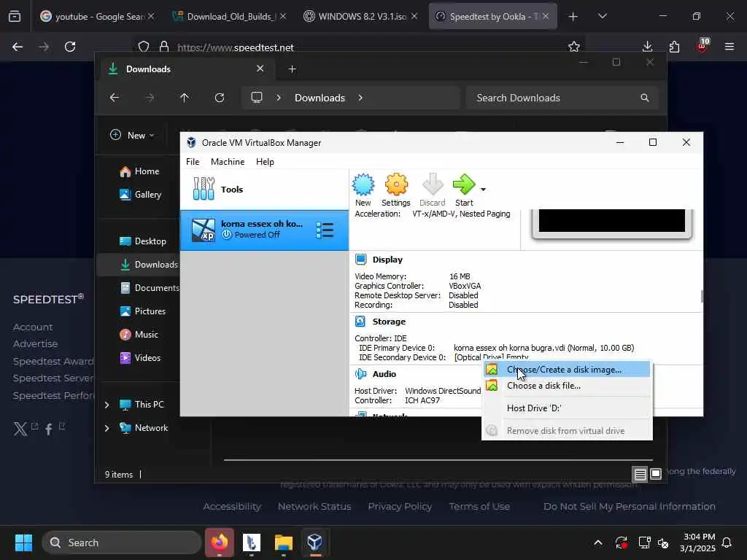Click the Audio speaker icon

point(360,374)
